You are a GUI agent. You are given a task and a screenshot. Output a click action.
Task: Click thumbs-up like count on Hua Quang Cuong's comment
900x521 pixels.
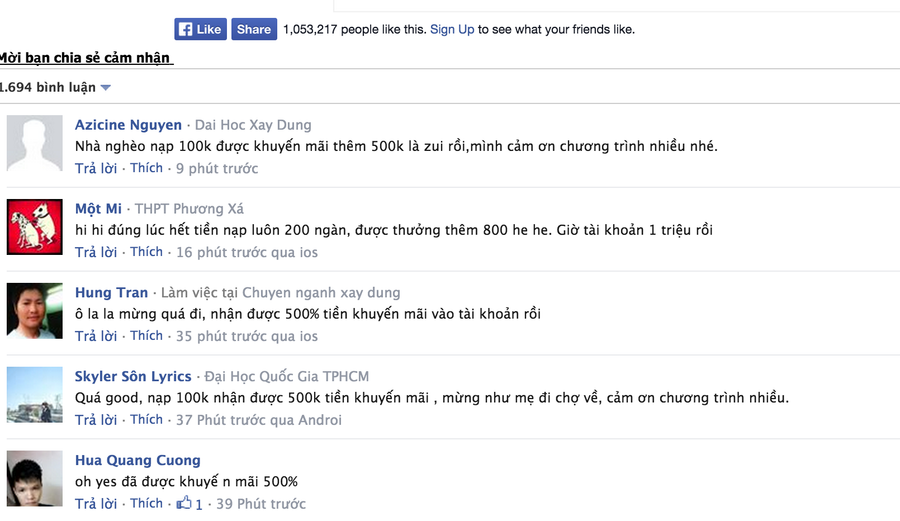[190, 504]
